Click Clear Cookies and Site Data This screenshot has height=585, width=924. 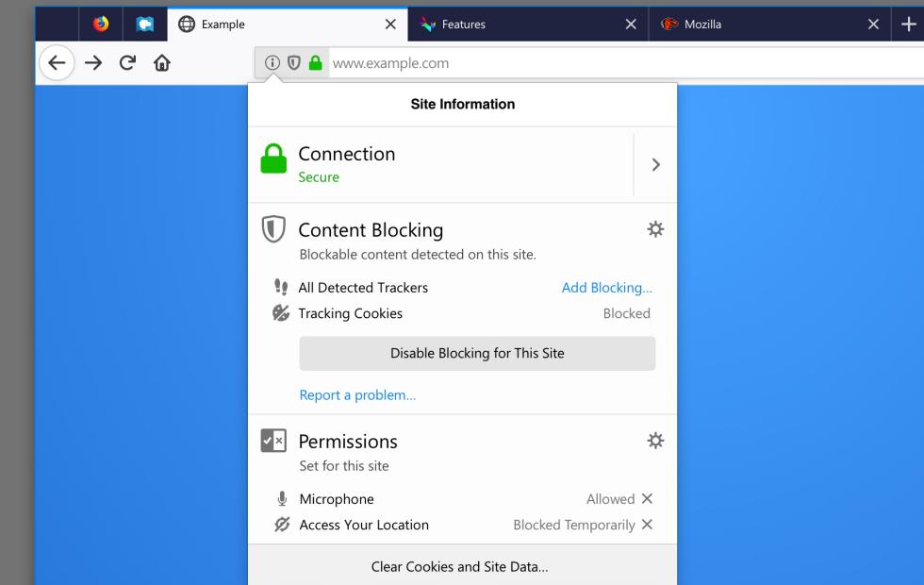(460, 567)
